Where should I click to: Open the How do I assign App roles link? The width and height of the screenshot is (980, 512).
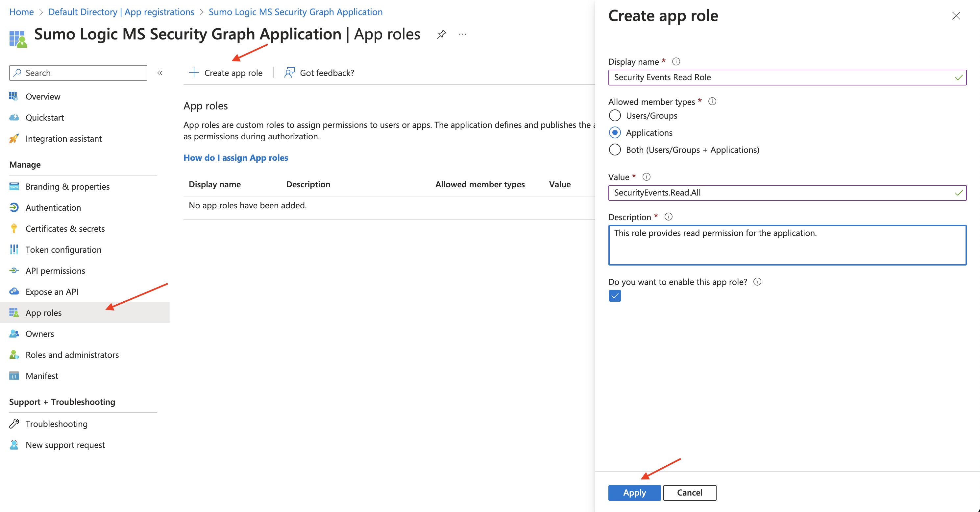click(x=235, y=157)
